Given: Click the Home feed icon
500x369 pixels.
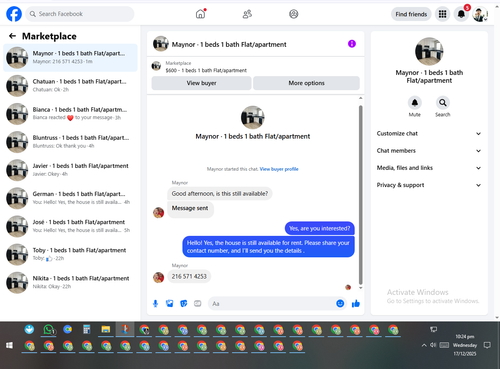Looking at the screenshot, I should [x=200, y=14].
